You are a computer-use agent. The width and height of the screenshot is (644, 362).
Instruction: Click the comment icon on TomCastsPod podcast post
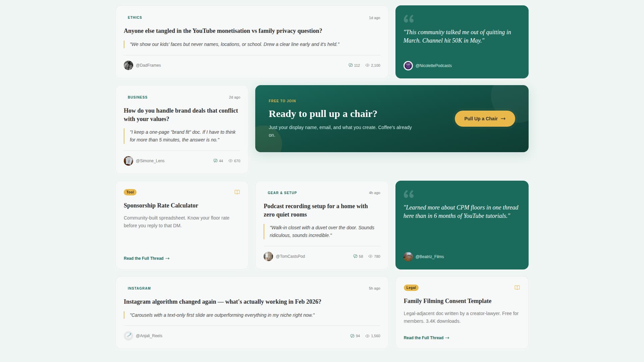355,256
